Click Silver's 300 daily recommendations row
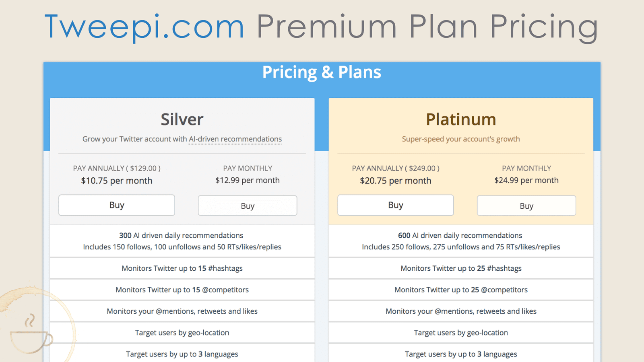 [x=182, y=241]
